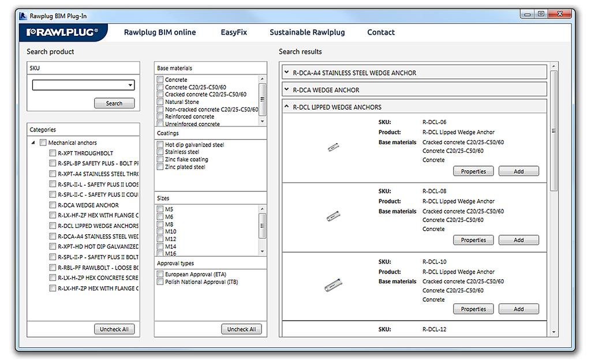Image resolution: width=591 pixels, height=364 pixels.
Task: Select the R-DCL-08 anchor thumbnail
Action: point(333,216)
